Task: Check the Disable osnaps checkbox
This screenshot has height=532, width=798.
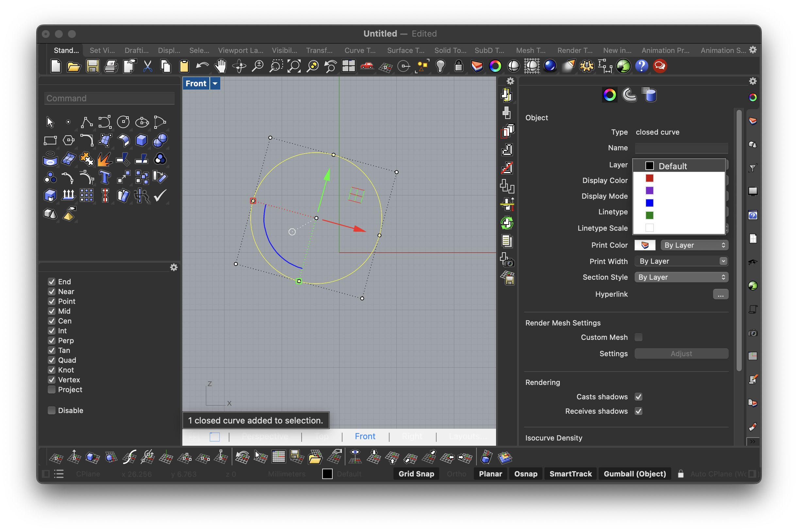Action: pyautogui.click(x=52, y=410)
